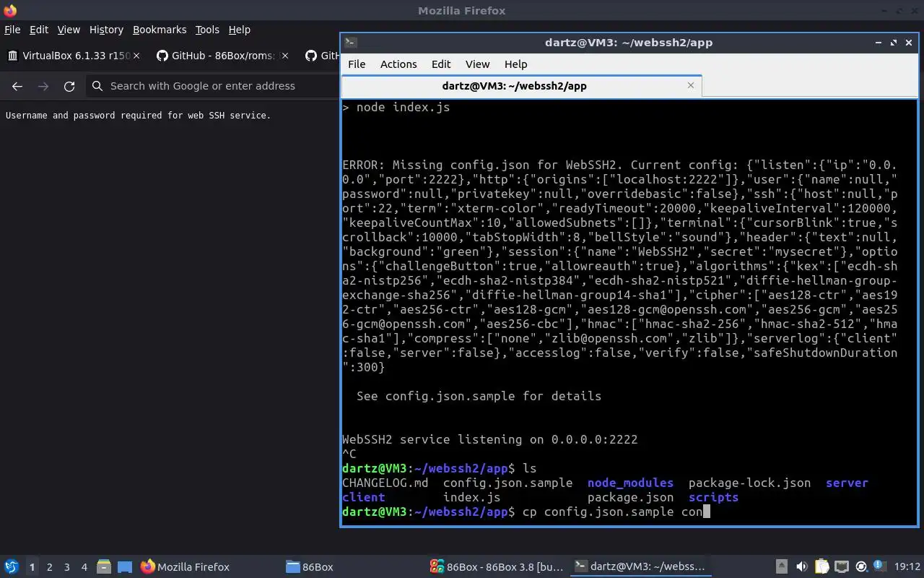The height and width of the screenshot is (578, 924).
Task: Reload the page in Firefox
Action: (x=69, y=86)
